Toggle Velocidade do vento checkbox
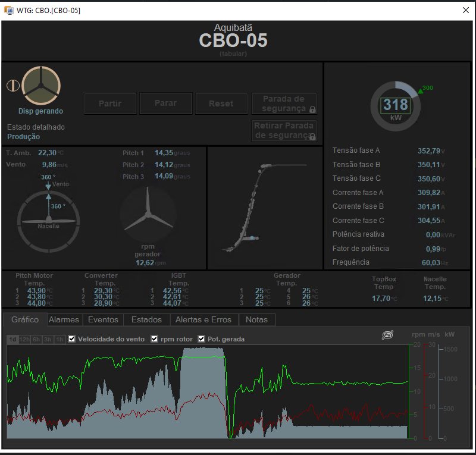 [x=71, y=339]
